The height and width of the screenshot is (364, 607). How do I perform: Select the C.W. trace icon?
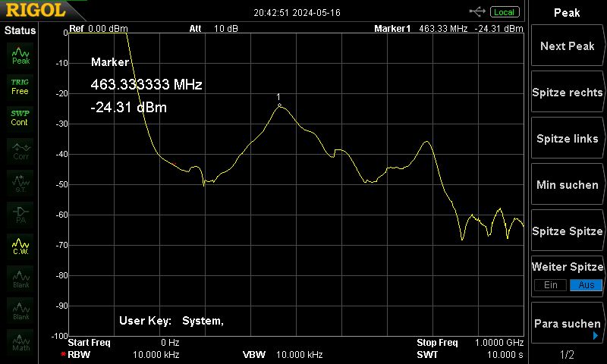point(20,246)
